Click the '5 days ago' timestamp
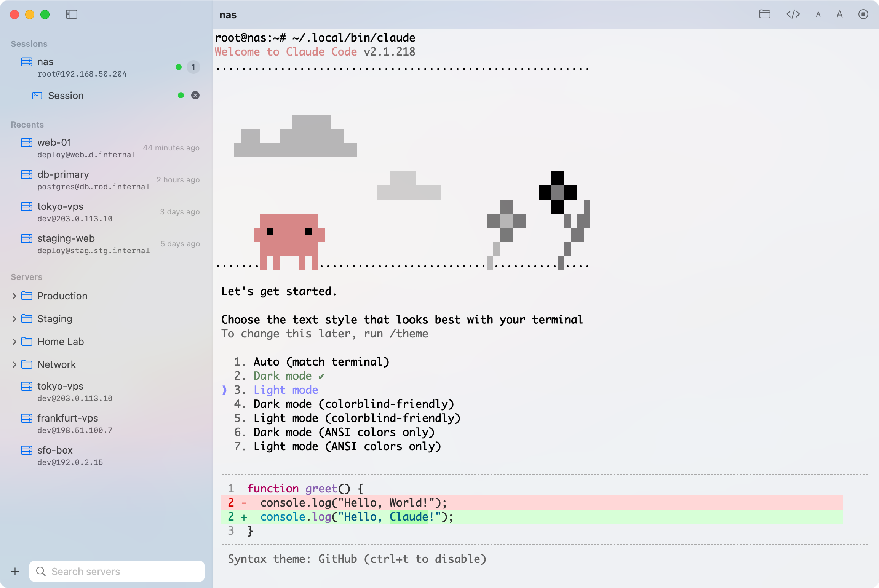879x588 pixels. pyautogui.click(x=180, y=244)
